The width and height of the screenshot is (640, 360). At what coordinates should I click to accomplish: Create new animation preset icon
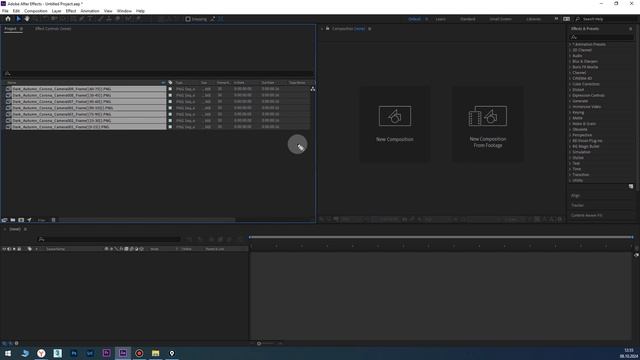tap(631, 187)
